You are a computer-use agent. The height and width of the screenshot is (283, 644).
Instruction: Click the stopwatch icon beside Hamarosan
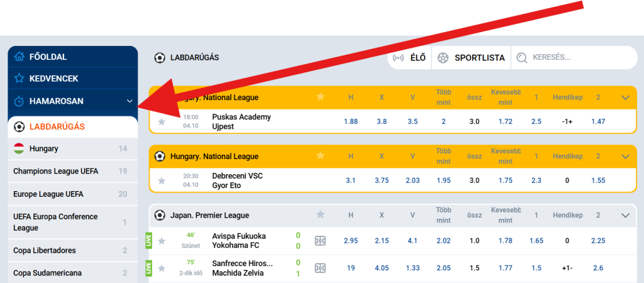(19, 101)
